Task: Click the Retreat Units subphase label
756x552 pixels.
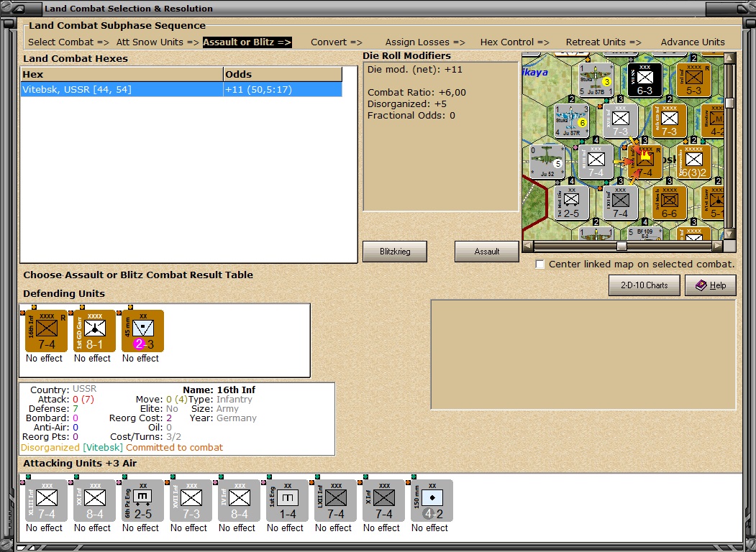Action: pos(604,42)
